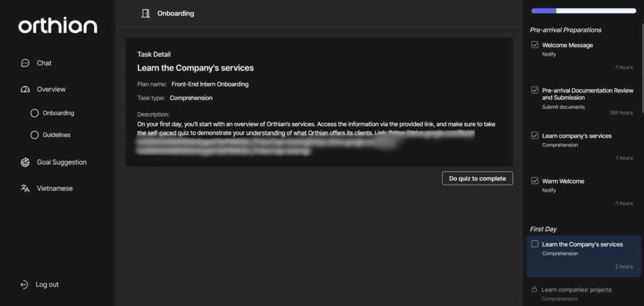Click the Onboarding door icon in header
Screen dimensions: 644x306
click(x=146, y=13)
